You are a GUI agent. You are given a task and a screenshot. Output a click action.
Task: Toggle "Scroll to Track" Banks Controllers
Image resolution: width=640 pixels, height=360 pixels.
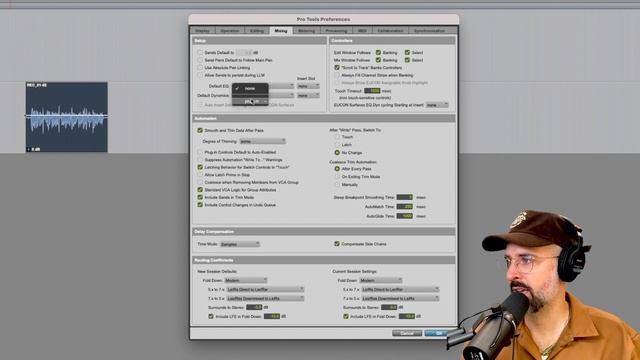337,68
